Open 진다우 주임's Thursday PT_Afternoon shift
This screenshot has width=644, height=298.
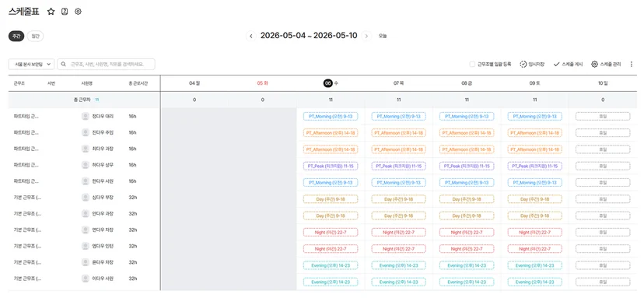click(398, 133)
